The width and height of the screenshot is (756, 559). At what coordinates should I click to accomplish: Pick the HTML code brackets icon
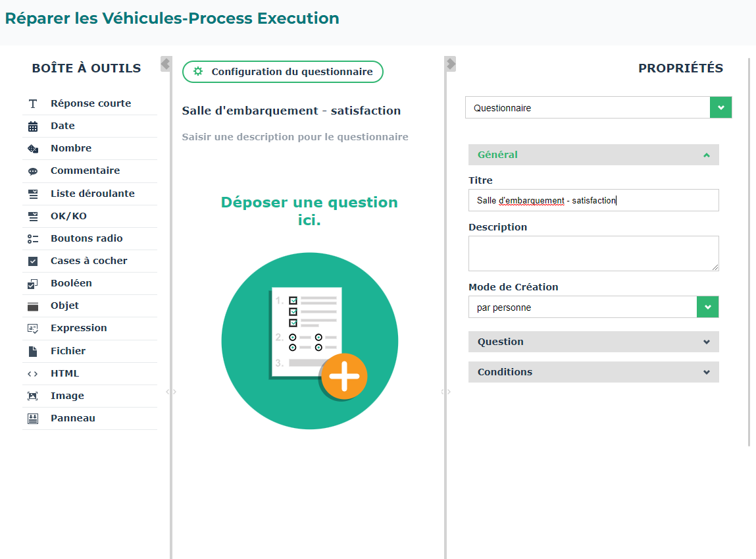[33, 374]
